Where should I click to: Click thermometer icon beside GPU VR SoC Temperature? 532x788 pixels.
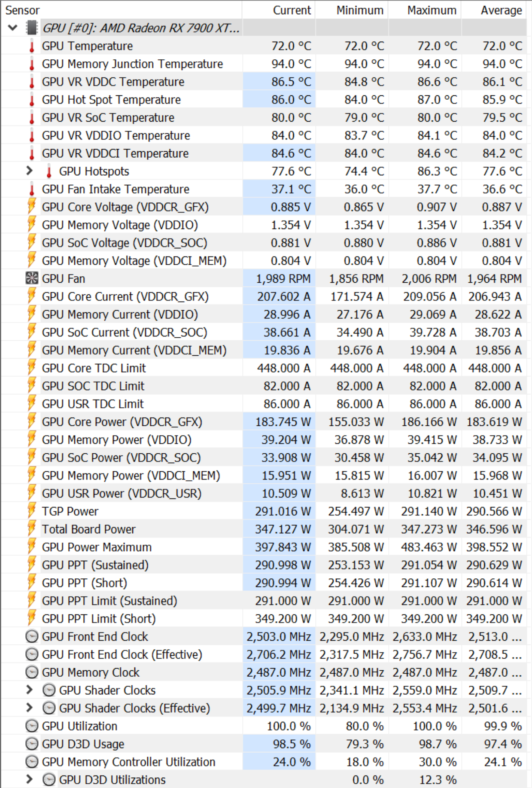point(32,118)
